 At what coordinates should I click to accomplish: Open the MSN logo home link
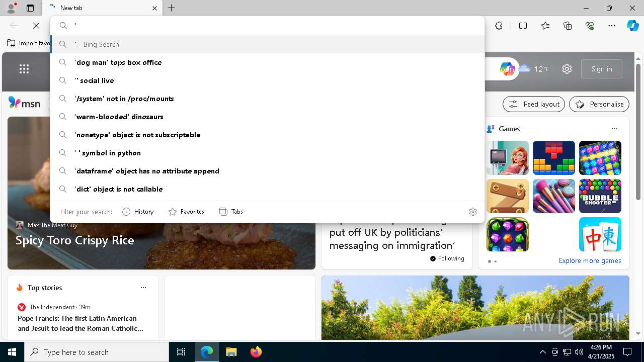(24, 103)
